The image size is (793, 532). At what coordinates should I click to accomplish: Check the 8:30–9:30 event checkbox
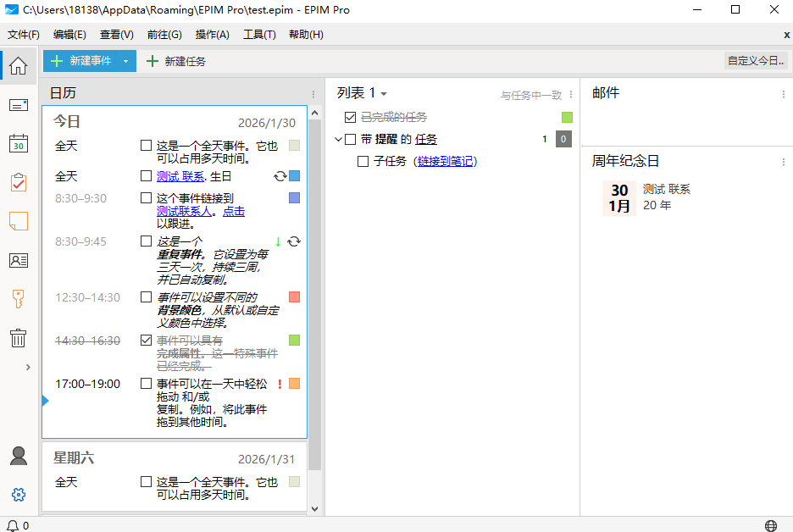coord(147,197)
